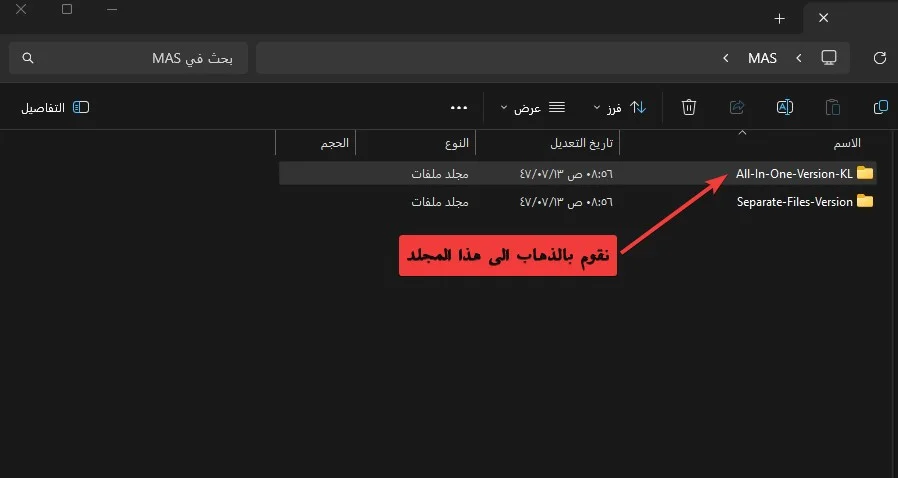Select the All-In-One-Version-KL folder
Viewport: 898px width, 478px height.
[x=794, y=173]
